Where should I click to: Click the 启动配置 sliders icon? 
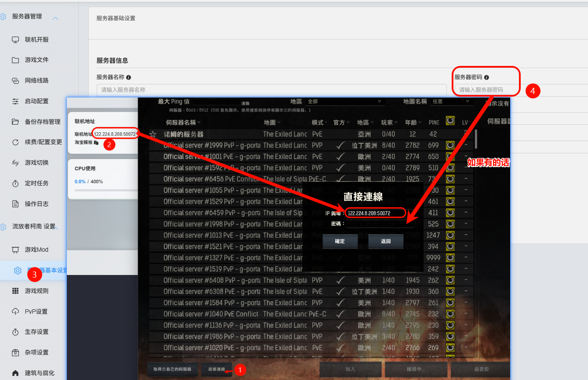tap(15, 101)
